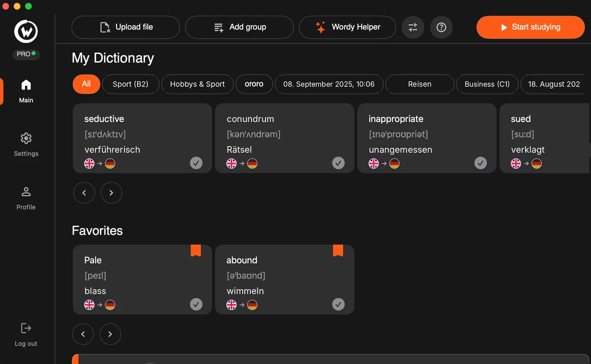The height and width of the screenshot is (364, 591).
Task: Click UK flag on abound card
Action: [x=231, y=305]
